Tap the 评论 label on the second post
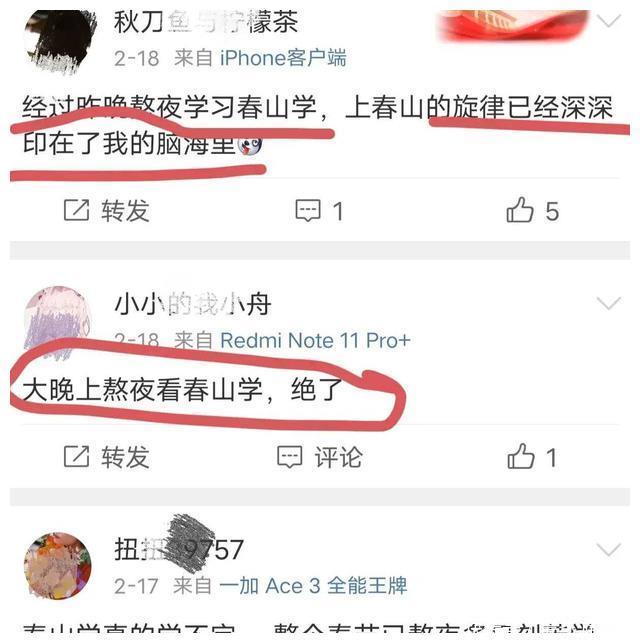The height and width of the screenshot is (643, 640). (339, 457)
